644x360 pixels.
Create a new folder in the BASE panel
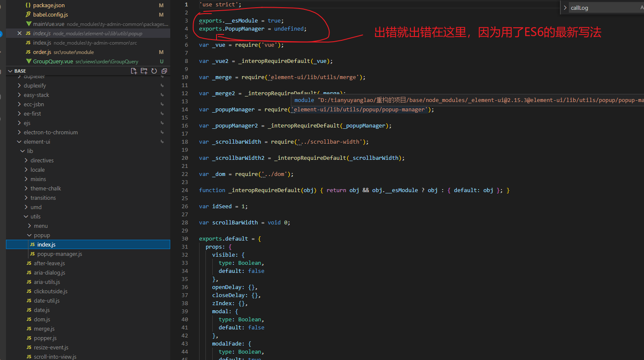[143, 71]
